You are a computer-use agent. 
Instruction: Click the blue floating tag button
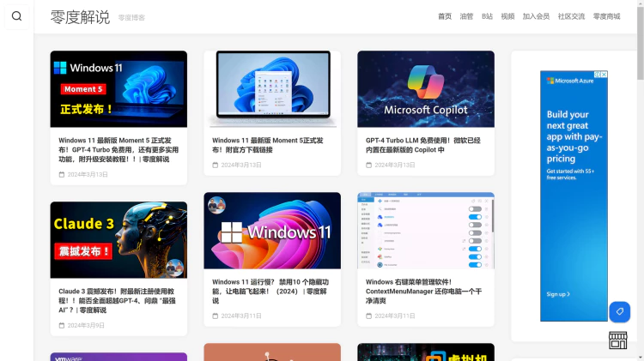tap(620, 312)
